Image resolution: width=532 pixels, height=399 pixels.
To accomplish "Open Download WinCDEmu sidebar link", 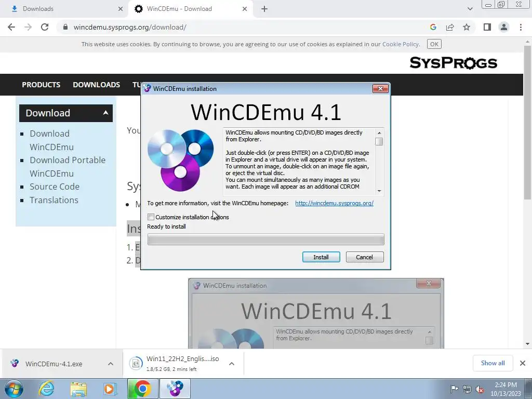I will click(51, 140).
